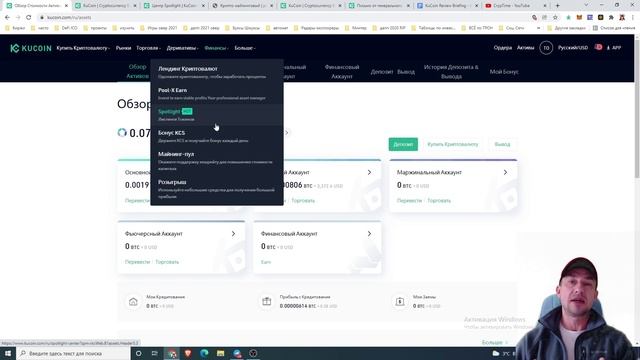Open Orders in the header

pos(502,48)
